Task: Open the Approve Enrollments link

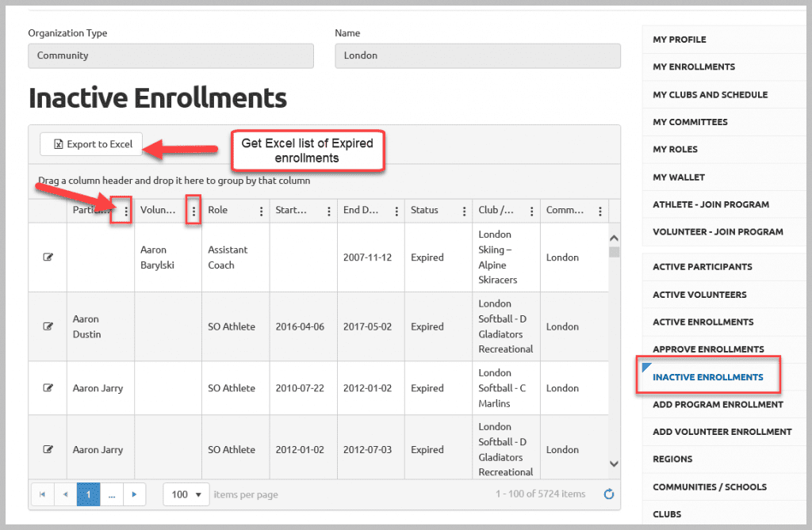Action: click(x=708, y=349)
